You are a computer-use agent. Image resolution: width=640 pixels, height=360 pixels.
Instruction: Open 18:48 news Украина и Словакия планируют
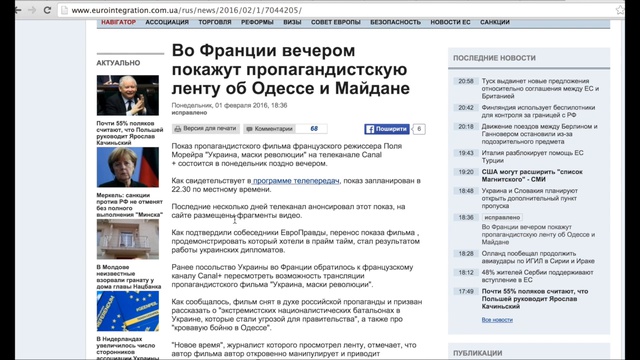tap(530, 198)
